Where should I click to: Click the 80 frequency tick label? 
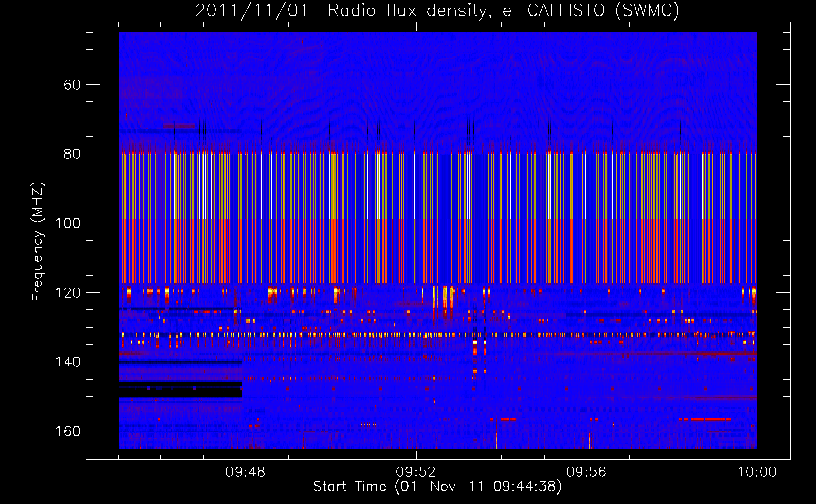72,154
